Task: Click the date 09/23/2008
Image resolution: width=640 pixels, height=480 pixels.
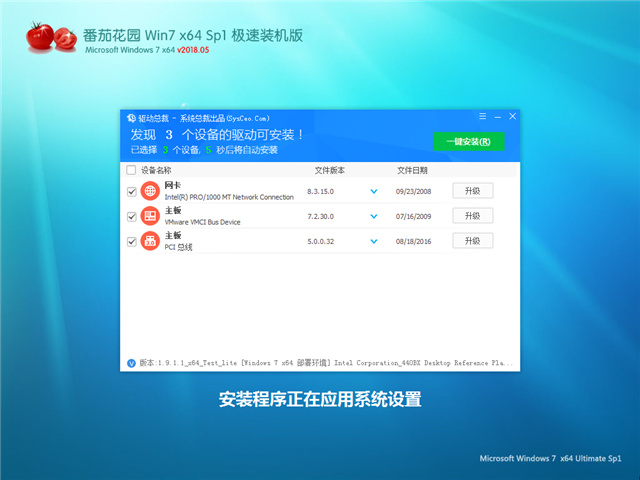Action: [x=413, y=191]
